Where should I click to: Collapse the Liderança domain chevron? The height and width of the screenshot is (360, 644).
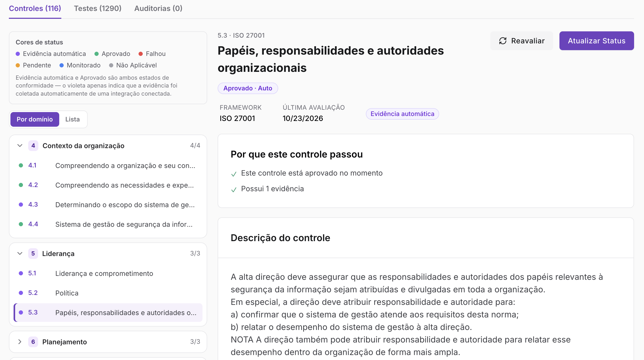click(x=20, y=253)
